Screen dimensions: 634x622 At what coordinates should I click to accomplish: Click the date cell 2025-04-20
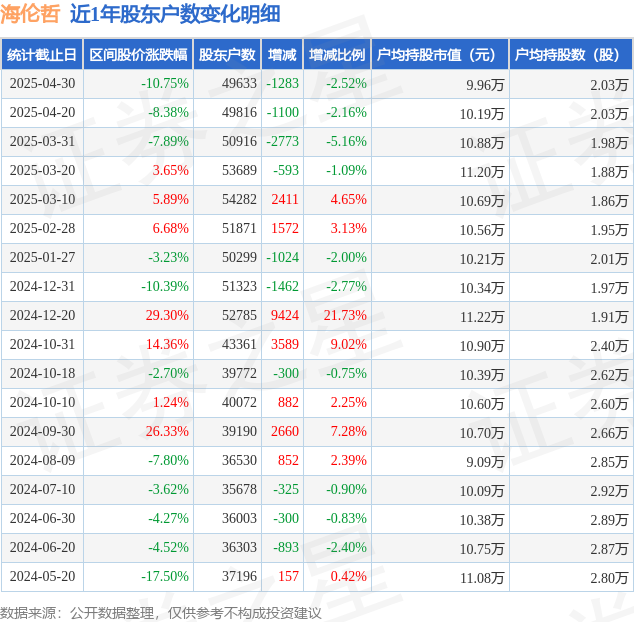coord(42,112)
